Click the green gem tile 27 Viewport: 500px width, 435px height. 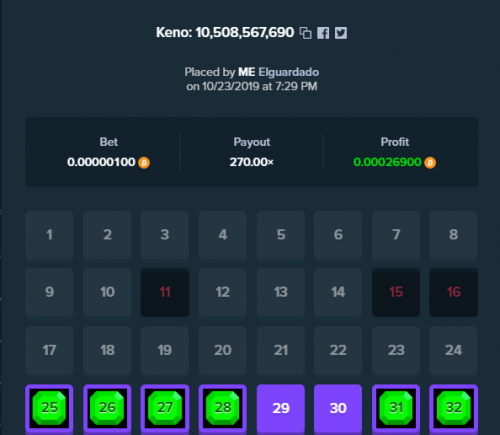coord(165,408)
